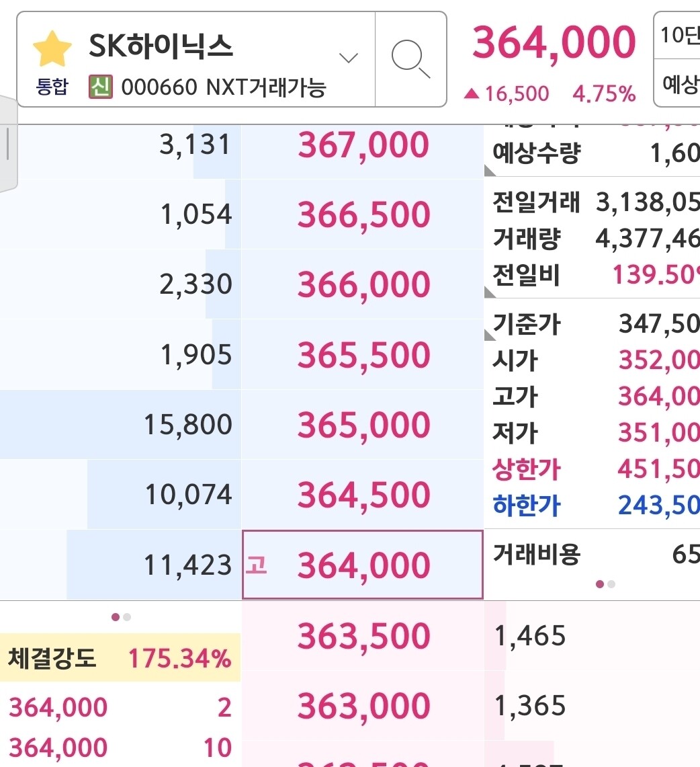Select the 367,000 ask price row
The height and width of the screenshot is (767, 700).
pos(363,146)
